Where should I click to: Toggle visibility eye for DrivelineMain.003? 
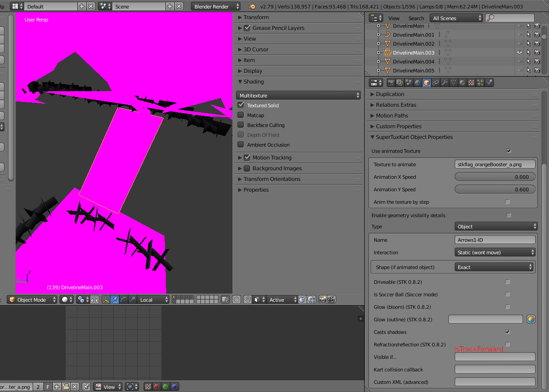coord(519,53)
